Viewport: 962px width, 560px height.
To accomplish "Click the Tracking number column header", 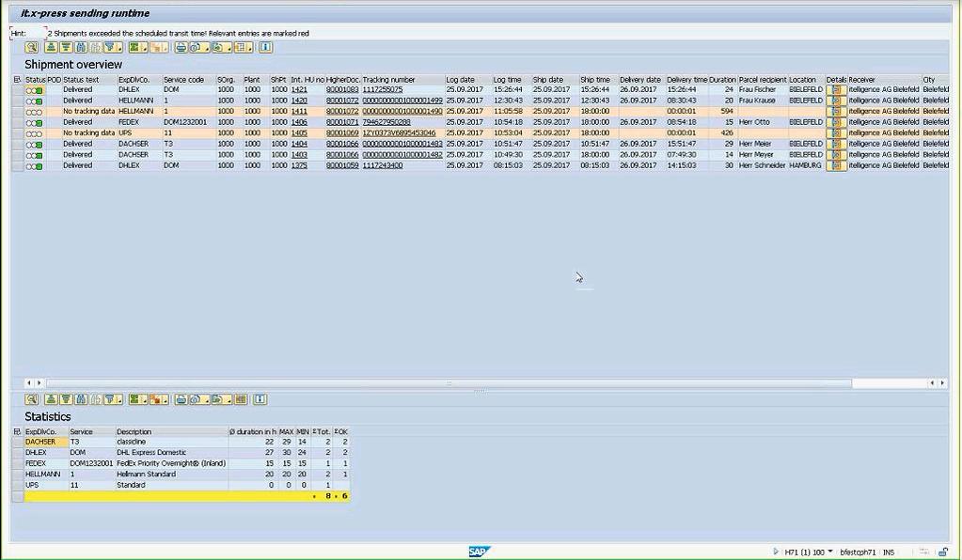I will (403, 80).
